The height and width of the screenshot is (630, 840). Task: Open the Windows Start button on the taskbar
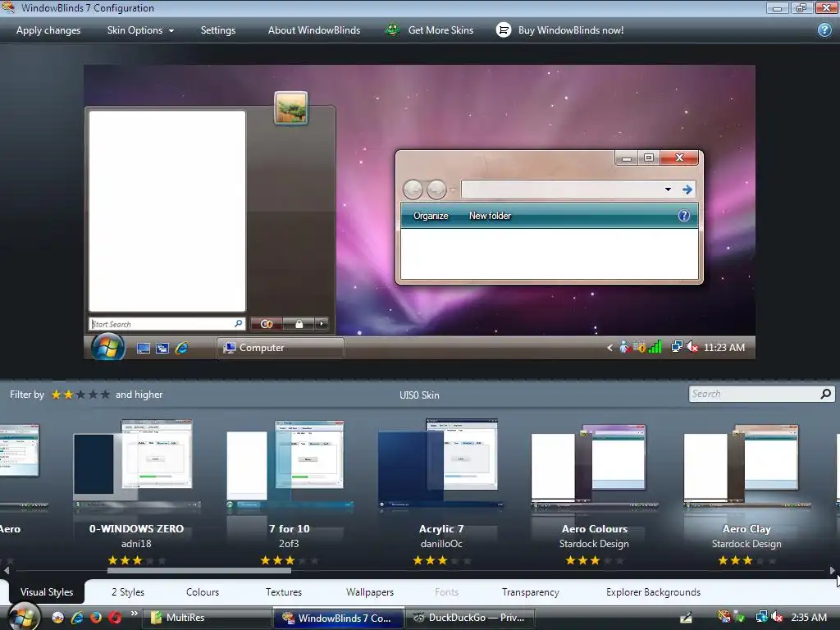pos(24,616)
